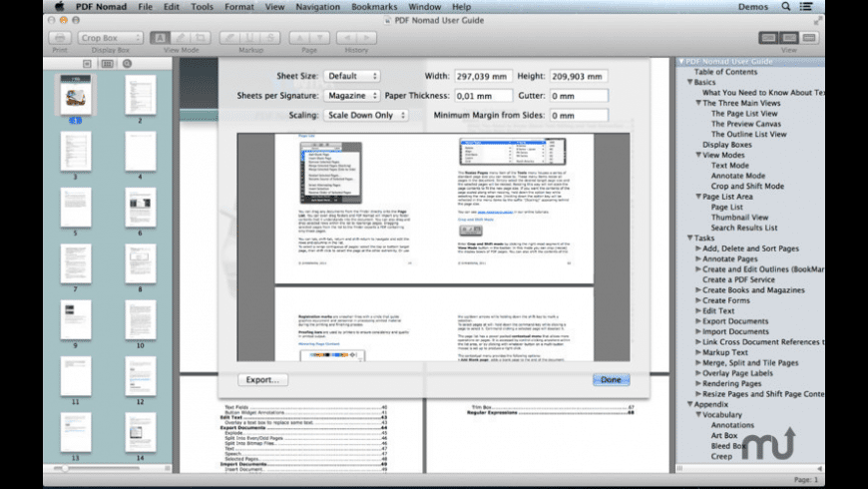Collapse the View Modes section
The height and width of the screenshot is (489, 868).
[x=698, y=155]
